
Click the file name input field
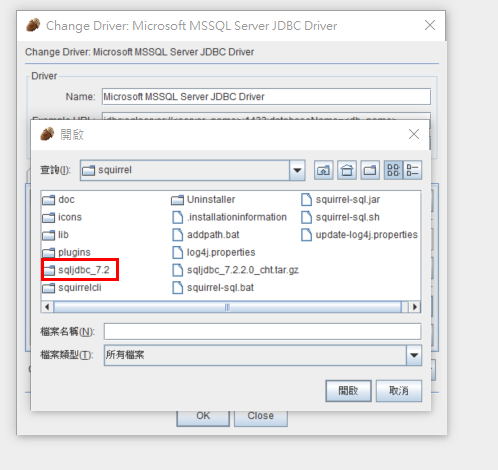[262, 332]
